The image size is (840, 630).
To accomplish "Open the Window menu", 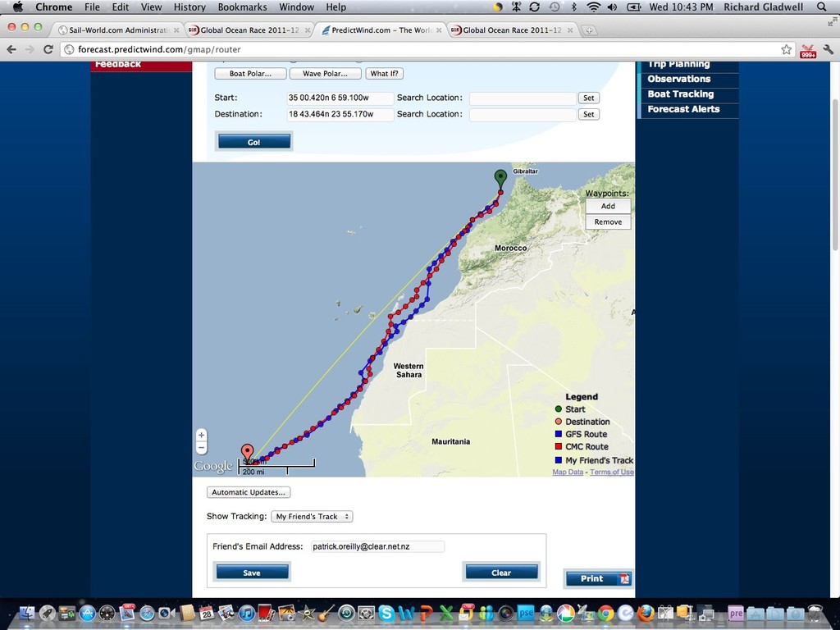I will point(296,7).
